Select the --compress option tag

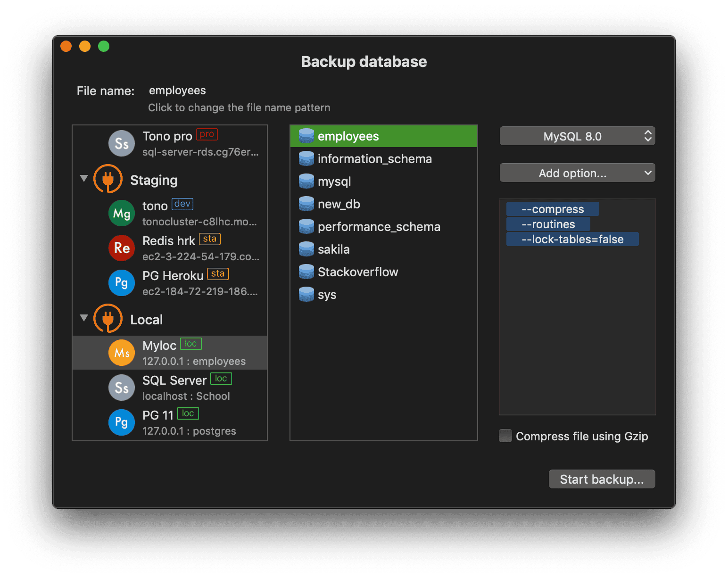553,209
